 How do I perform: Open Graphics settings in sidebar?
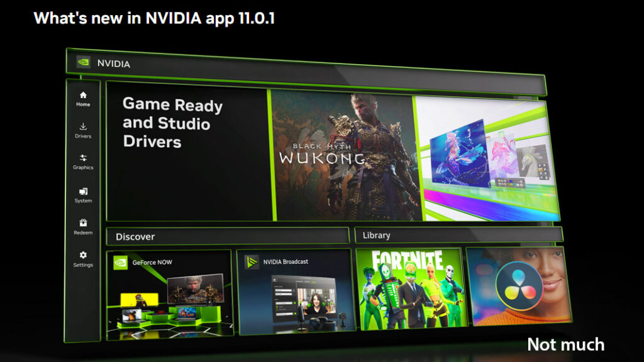coord(83,162)
